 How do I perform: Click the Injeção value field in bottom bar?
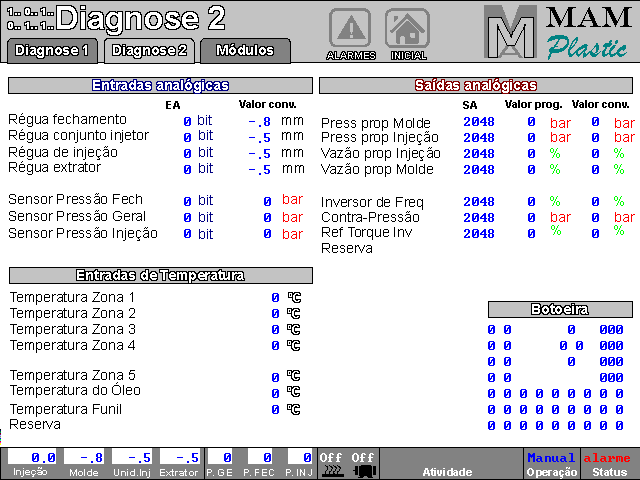(32, 457)
